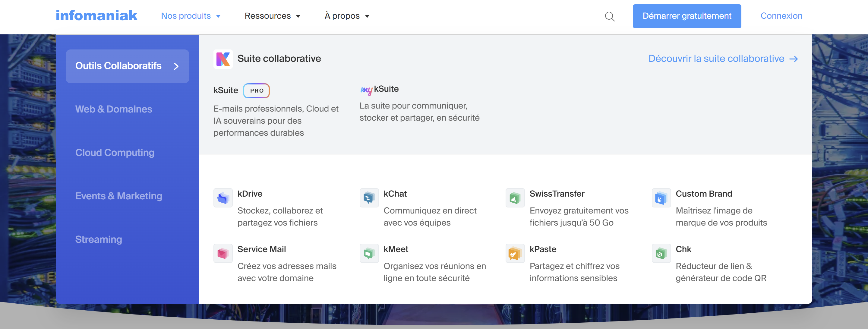Click the Démarrer gratuitement button

687,16
